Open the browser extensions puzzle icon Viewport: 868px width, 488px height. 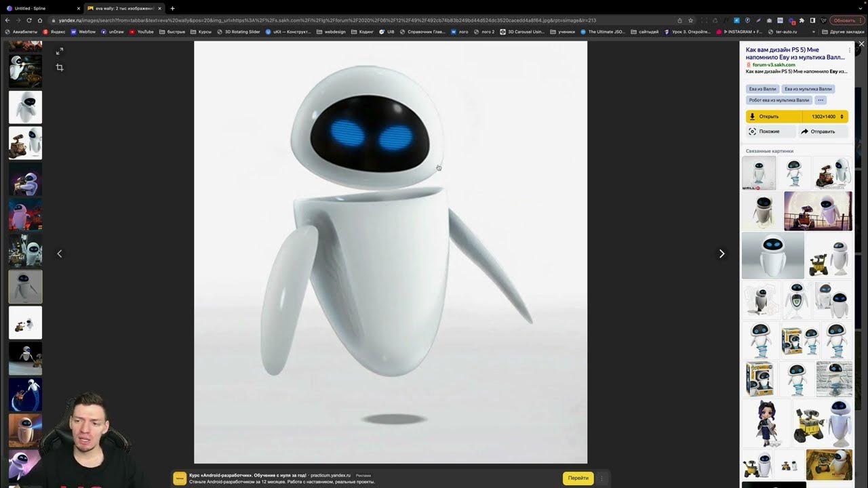(x=802, y=20)
